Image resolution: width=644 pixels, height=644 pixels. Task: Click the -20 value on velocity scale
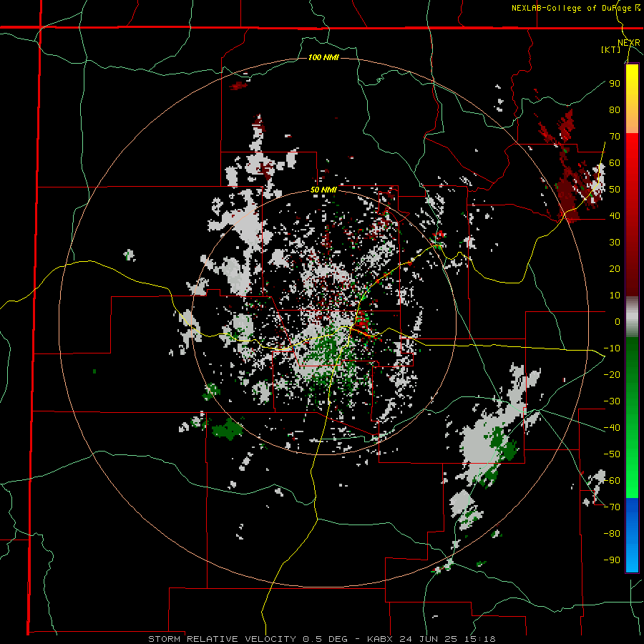[x=612, y=374]
